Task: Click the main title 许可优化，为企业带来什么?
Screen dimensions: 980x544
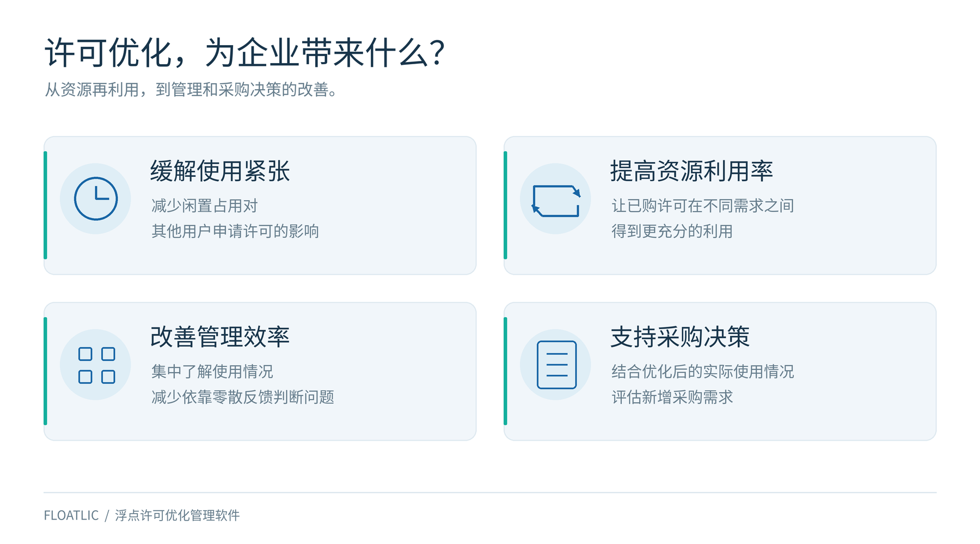Action: 244,53
